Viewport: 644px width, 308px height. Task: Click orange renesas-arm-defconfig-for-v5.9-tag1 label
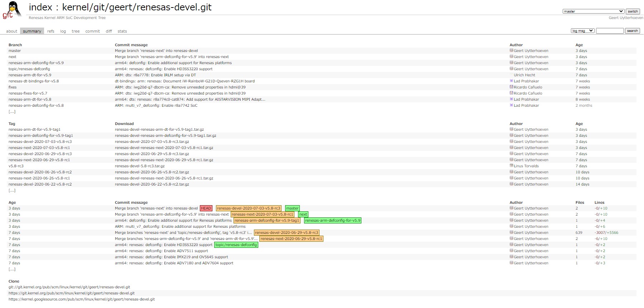pyautogui.click(x=267, y=221)
